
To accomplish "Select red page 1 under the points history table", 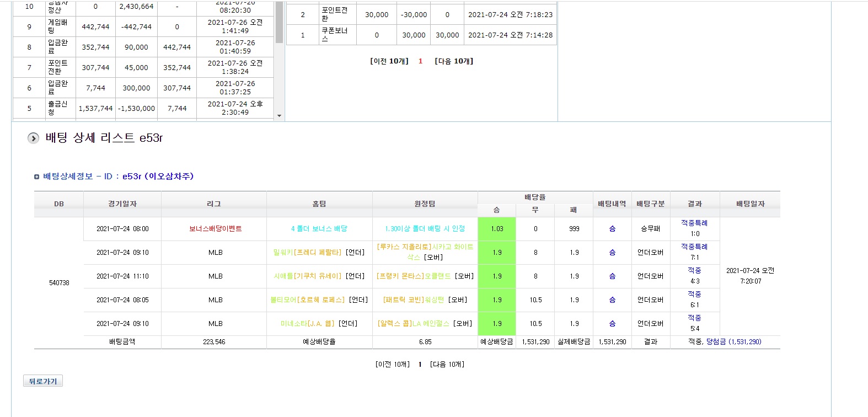I will 420,61.
